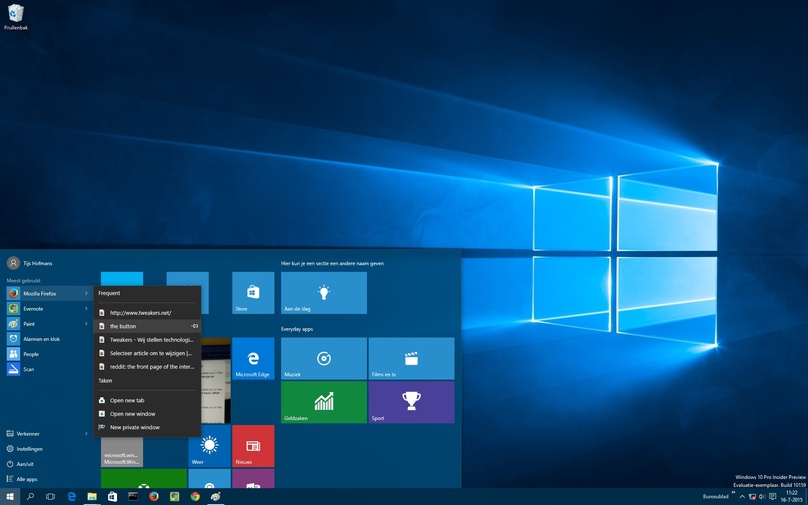
Task: Click the 'Frequent' jump list heading
Action: (109, 293)
